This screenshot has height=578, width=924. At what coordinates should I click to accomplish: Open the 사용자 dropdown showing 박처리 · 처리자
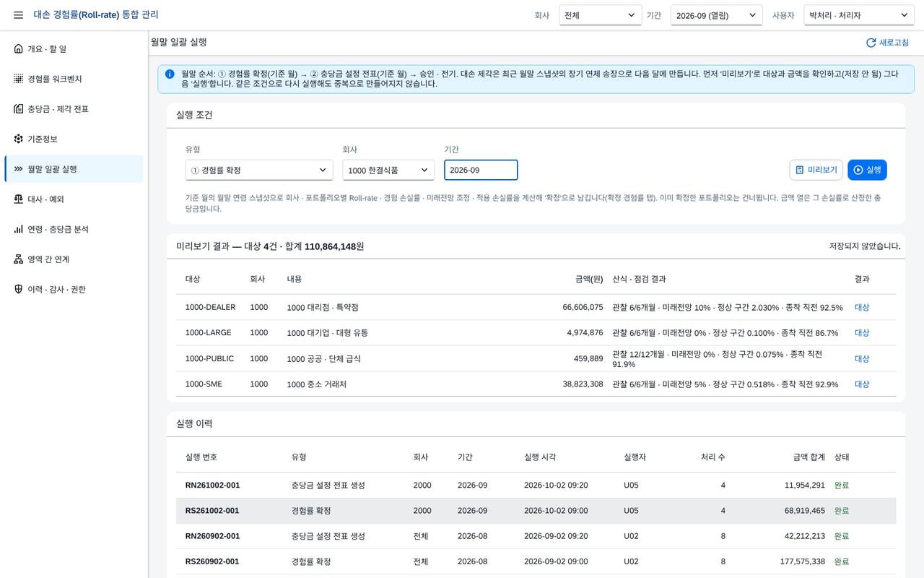tap(859, 15)
